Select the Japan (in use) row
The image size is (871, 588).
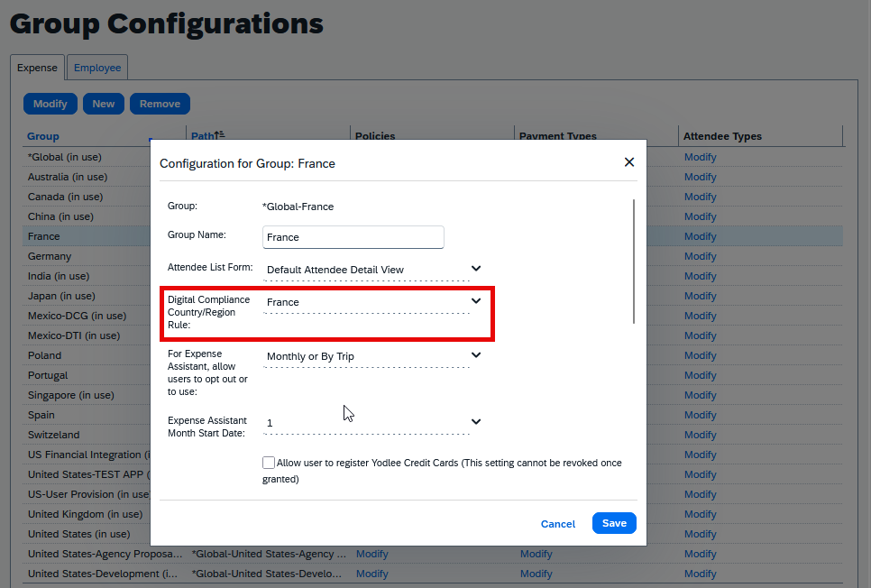point(61,296)
